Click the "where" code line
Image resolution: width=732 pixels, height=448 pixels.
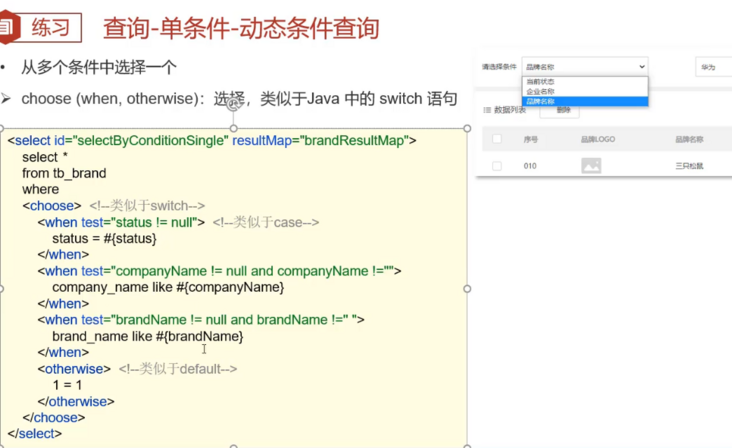point(41,189)
